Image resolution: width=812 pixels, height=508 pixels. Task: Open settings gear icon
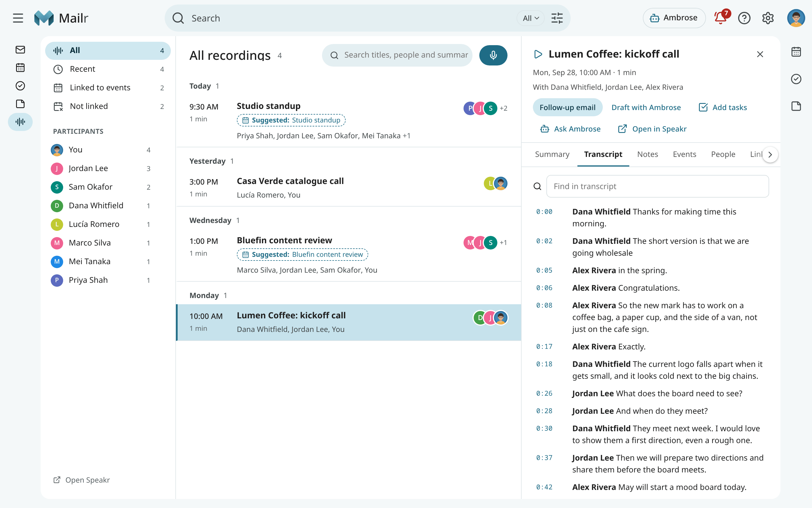click(768, 18)
